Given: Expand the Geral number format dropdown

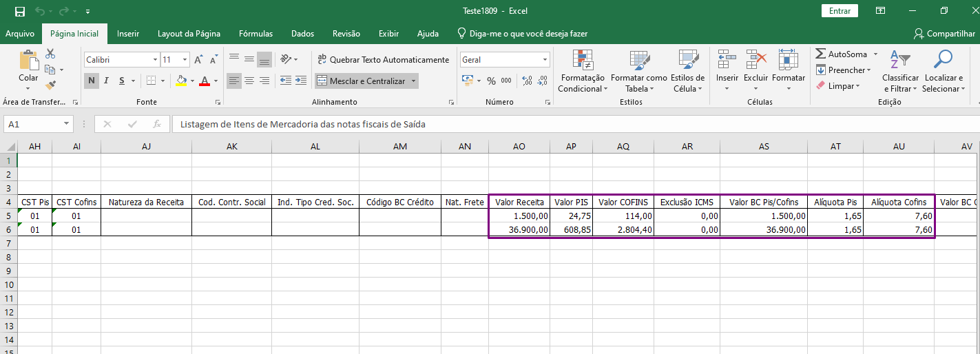Looking at the screenshot, I should pyautogui.click(x=545, y=60).
